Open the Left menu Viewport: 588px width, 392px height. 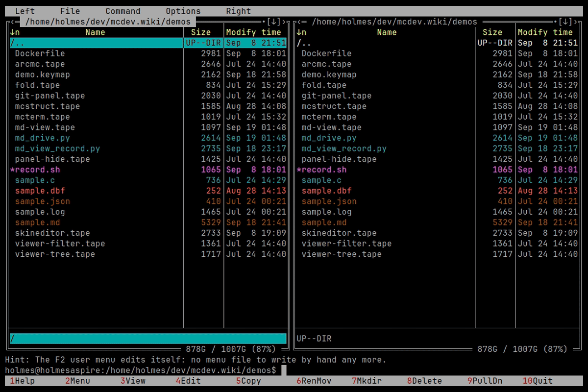(24, 11)
